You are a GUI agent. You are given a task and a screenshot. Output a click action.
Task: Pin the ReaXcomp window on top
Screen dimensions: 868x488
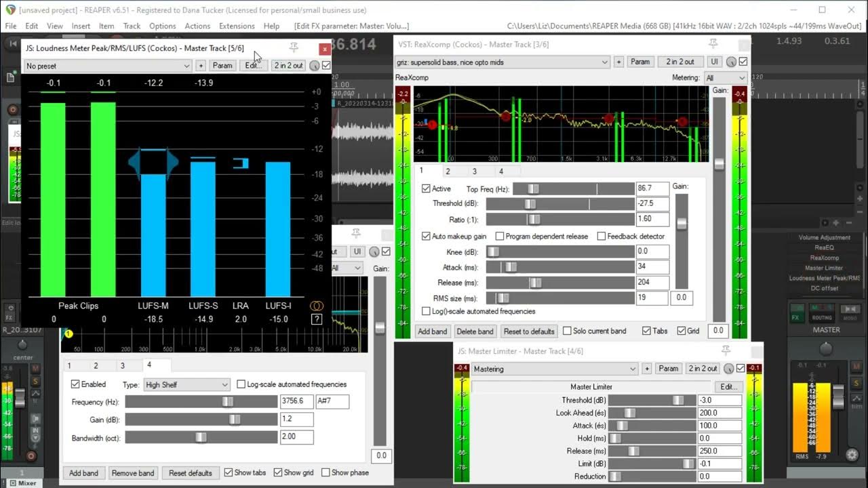click(713, 43)
